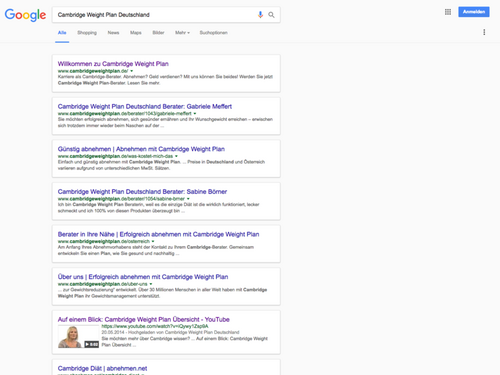This screenshot has width=500, height=375.
Task: Click the magnifier search button
Action: pyautogui.click(x=271, y=15)
